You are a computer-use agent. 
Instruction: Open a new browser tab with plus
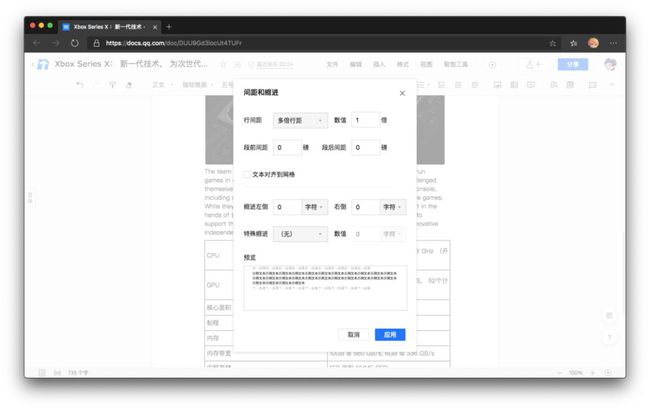[169, 27]
